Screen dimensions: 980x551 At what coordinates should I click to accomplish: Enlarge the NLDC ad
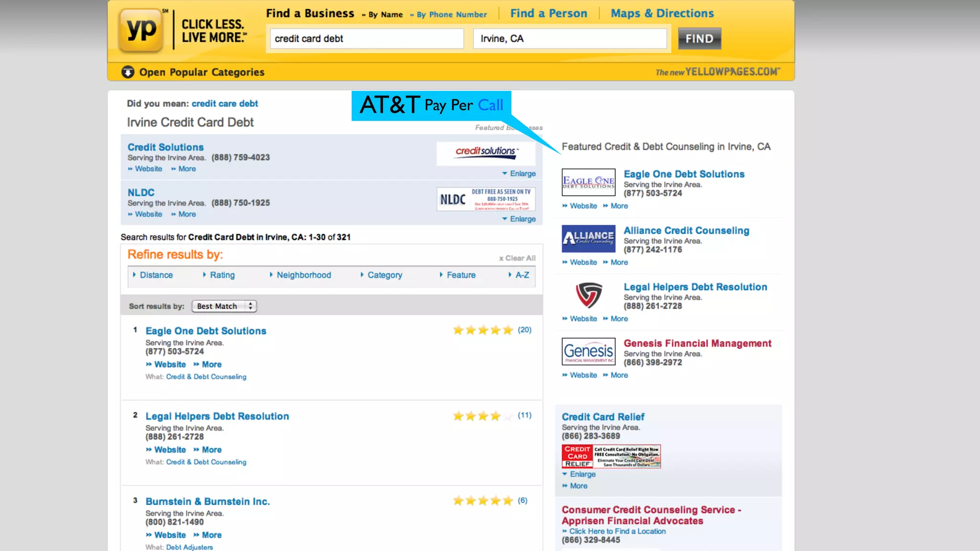523,219
